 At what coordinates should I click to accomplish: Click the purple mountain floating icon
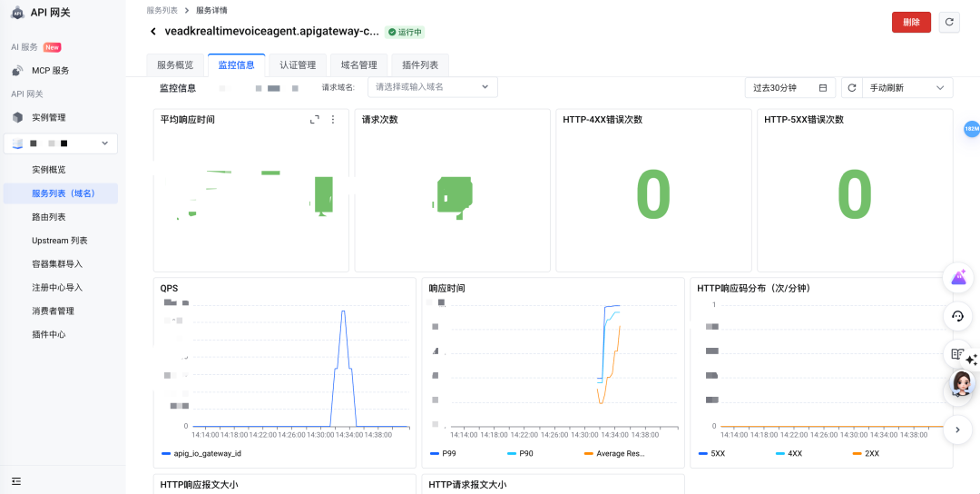tap(958, 278)
